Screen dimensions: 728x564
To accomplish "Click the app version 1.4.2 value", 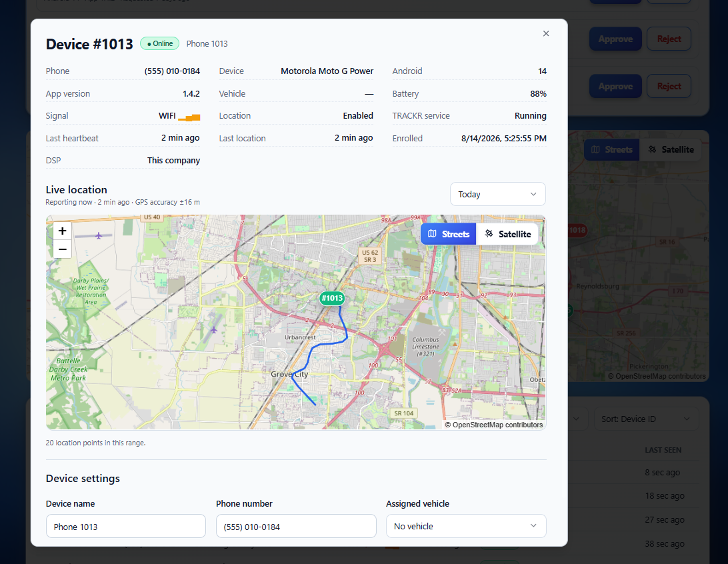I will coord(191,94).
